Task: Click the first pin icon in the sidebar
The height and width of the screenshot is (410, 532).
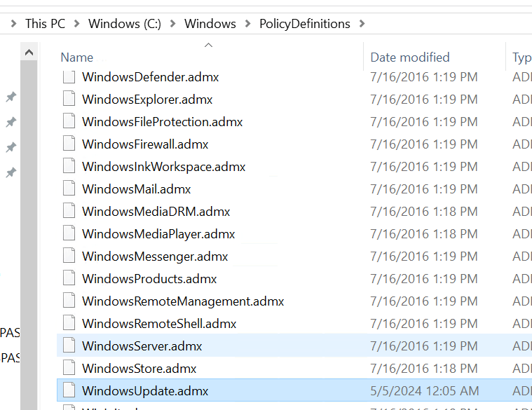Action: tap(11, 97)
